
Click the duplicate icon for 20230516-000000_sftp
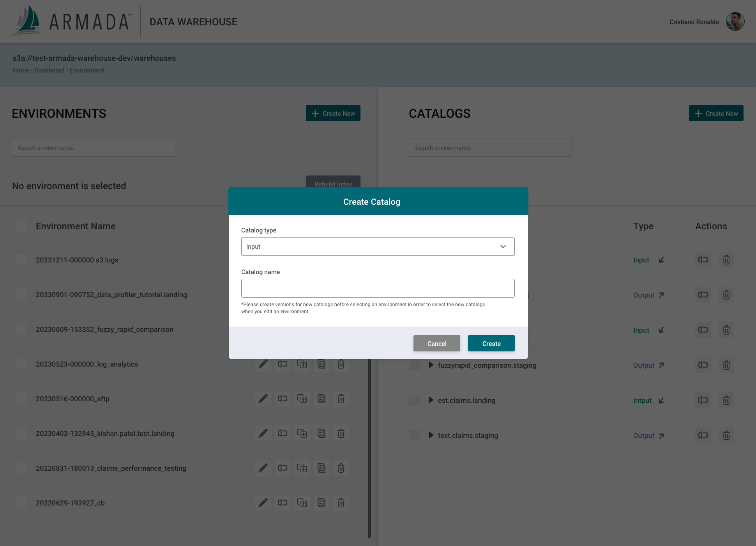point(302,399)
